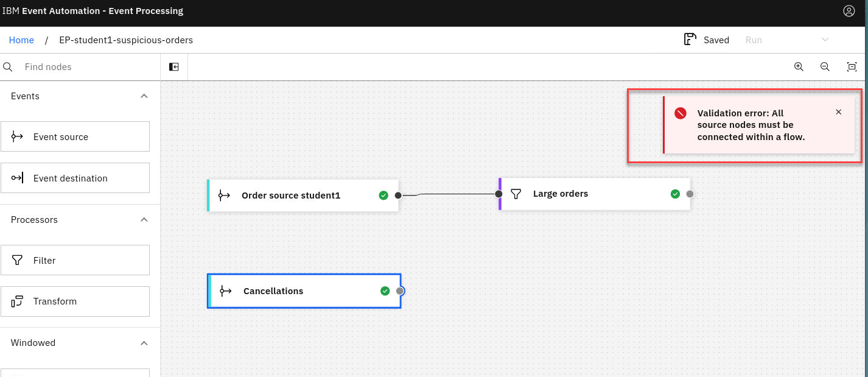Pick the Transform processor node
868x377 pixels.
(x=75, y=301)
